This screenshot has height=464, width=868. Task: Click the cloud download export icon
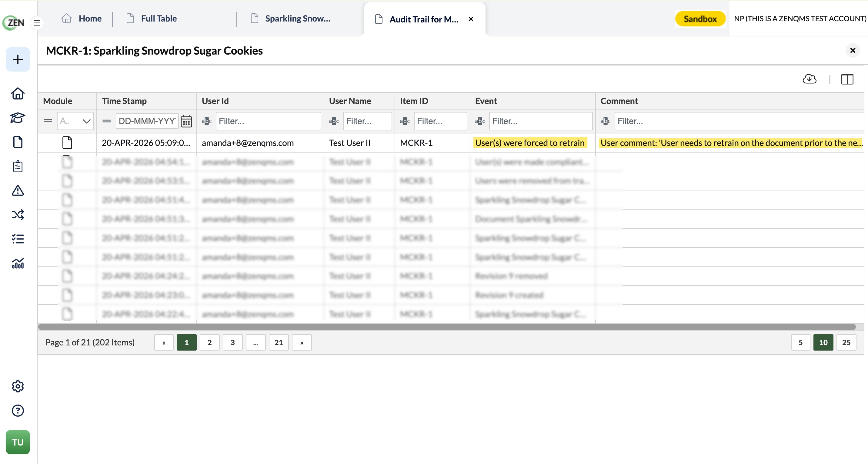pyautogui.click(x=810, y=79)
